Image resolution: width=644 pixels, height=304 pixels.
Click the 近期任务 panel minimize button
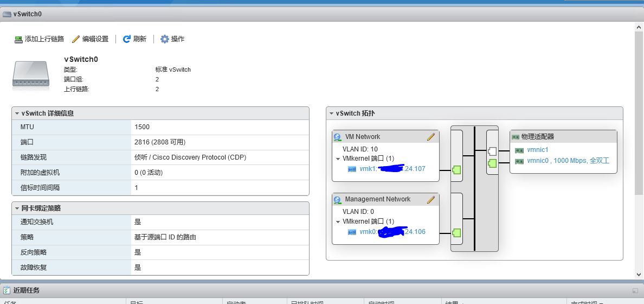pyautogui.click(x=635, y=291)
